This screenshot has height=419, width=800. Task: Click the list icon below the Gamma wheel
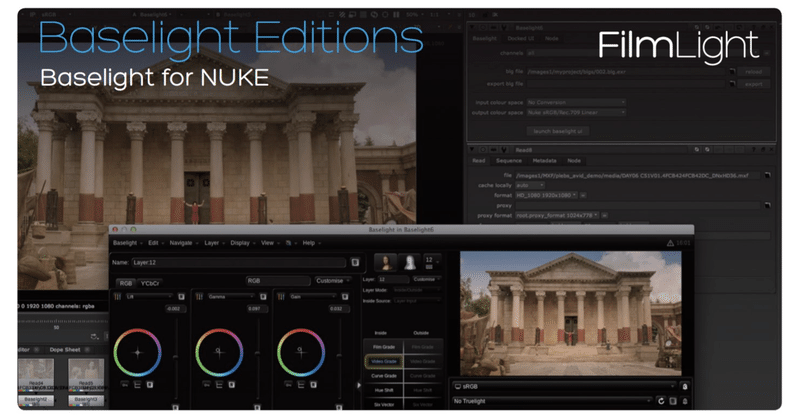coord(219,385)
